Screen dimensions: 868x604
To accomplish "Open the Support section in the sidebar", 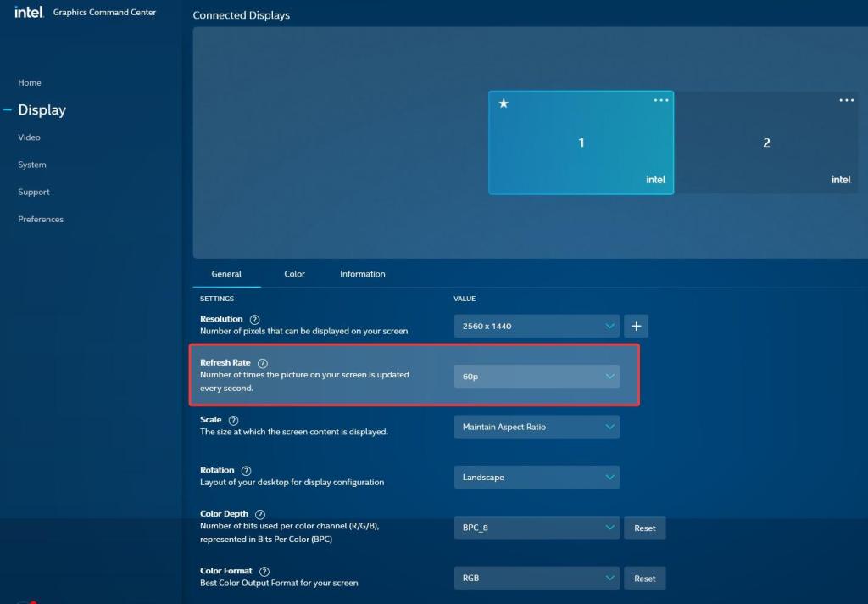I will (x=34, y=192).
